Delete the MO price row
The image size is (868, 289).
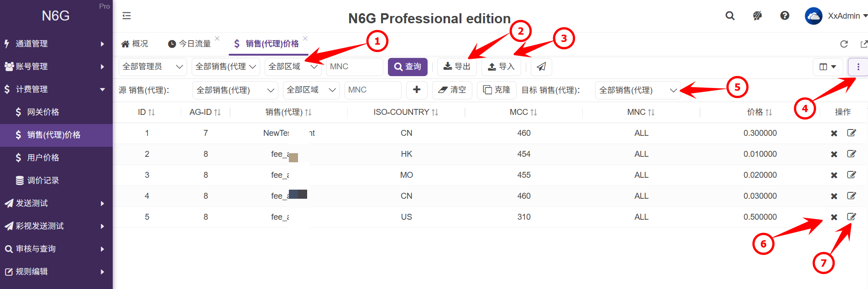pos(834,175)
